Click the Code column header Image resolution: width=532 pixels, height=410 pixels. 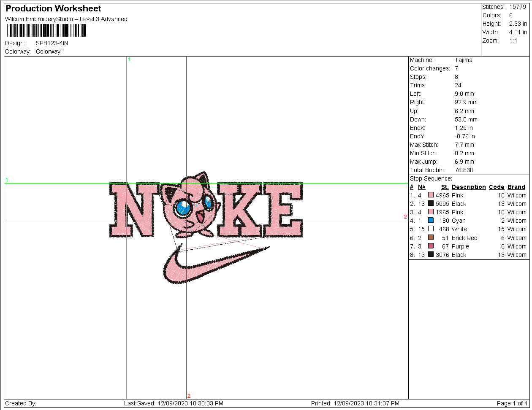click(497, 187)
